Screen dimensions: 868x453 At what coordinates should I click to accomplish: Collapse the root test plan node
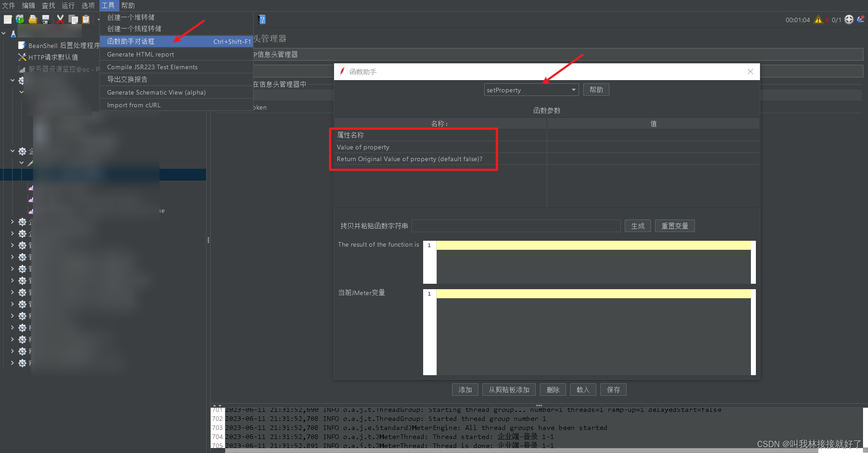(x=4, y=33)
